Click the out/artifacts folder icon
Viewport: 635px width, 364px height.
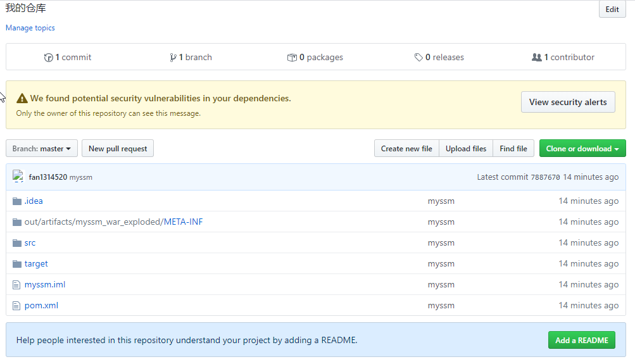click(x=17, y=222)
